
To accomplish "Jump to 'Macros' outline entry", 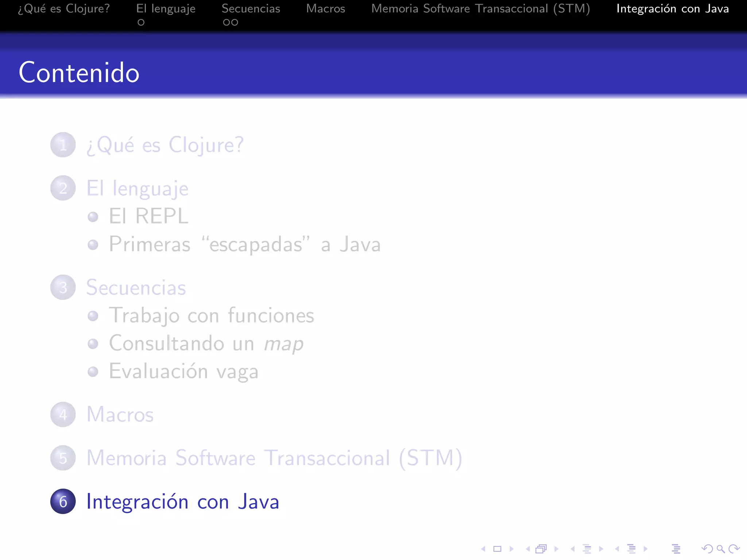I will click(x=120, y=415).
